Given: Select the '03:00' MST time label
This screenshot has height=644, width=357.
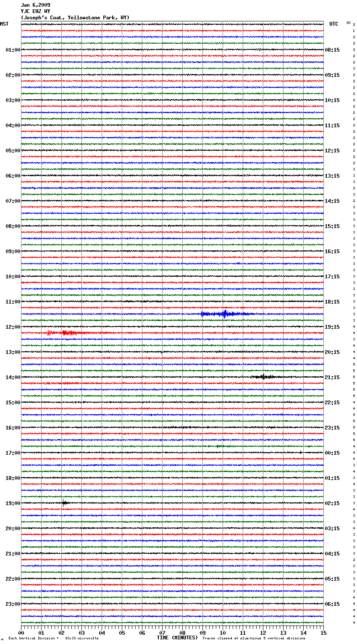Looking at the screenshot, I should (13, 100).
